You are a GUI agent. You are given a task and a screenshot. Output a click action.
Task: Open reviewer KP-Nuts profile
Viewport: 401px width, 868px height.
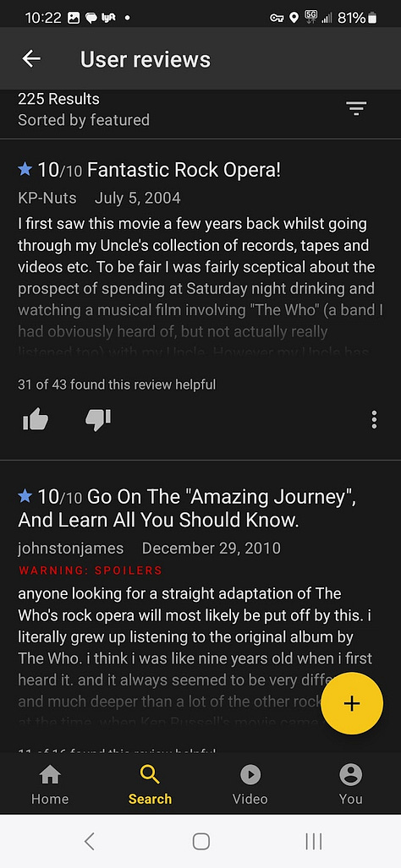47,198
